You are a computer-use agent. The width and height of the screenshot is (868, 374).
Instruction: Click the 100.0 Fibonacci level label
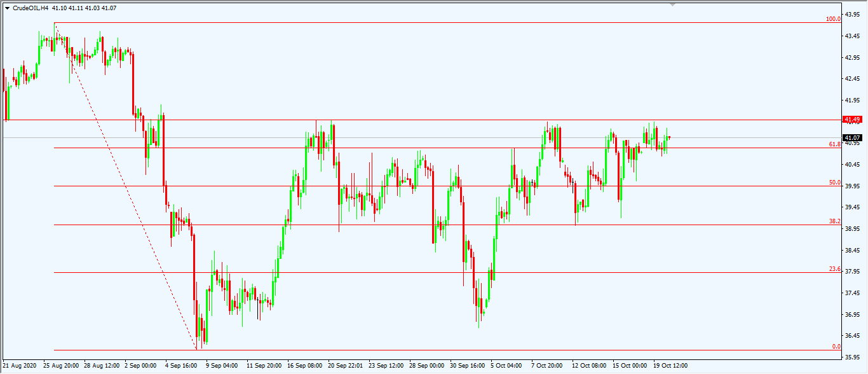833,19
